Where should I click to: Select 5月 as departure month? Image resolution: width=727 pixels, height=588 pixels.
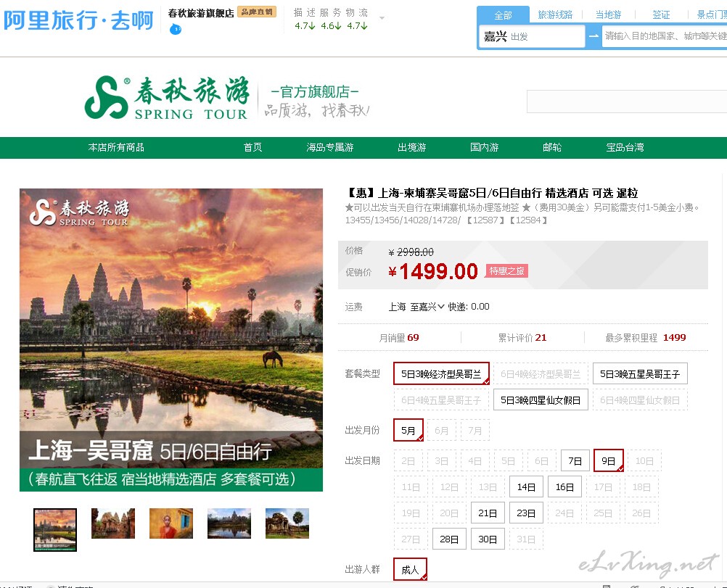click(x=408, y=431)
